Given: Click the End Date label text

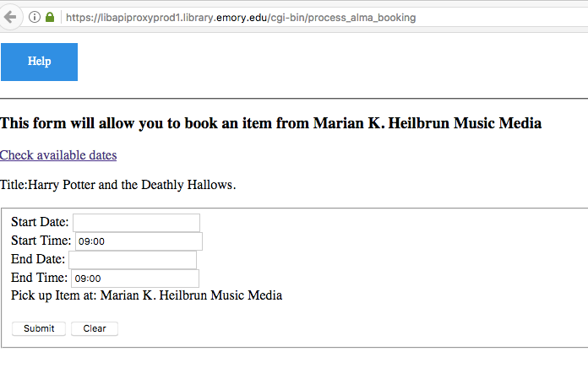Looking at the screenshot, I should pos(38,259).
